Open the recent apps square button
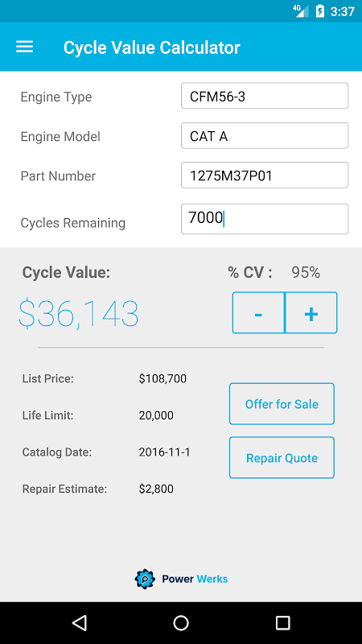 tap(282, 622)
